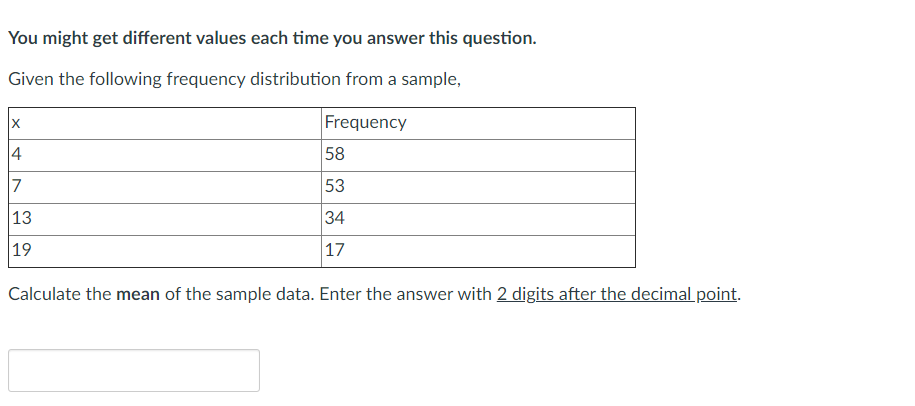Click the frequency cell showing 53
The image size is (915, 406).
click(478, 188)
